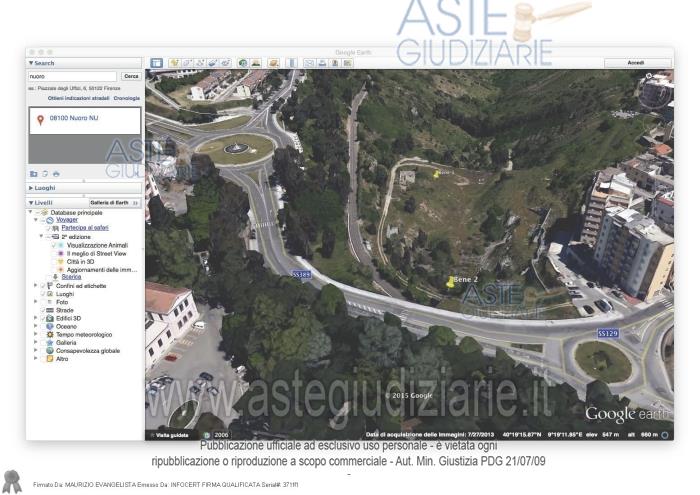Viewport: 700px width, 495px height.
Task: Click the Add Path toolbar icon
Action: tap(200, 63)
